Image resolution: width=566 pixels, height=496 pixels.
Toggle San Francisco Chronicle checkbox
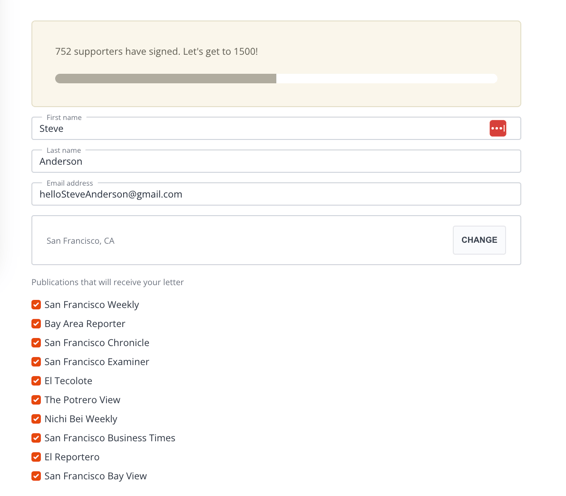pos(36,343)
